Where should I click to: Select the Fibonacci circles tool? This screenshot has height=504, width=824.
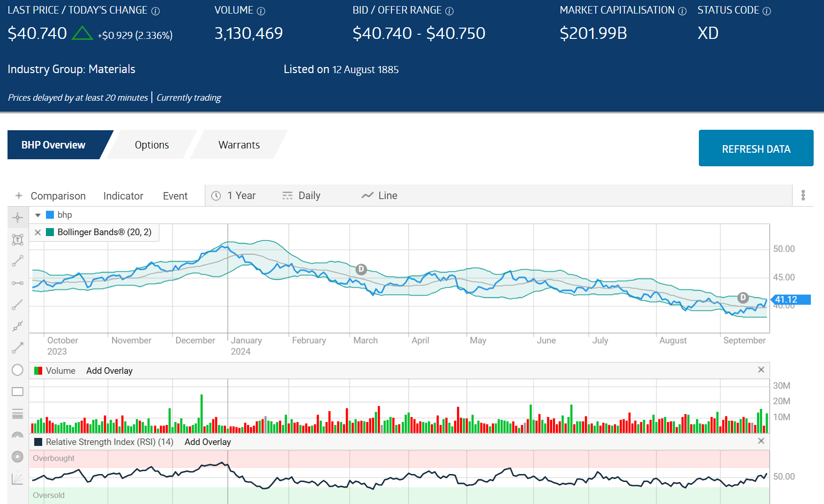tap(17, 457)
